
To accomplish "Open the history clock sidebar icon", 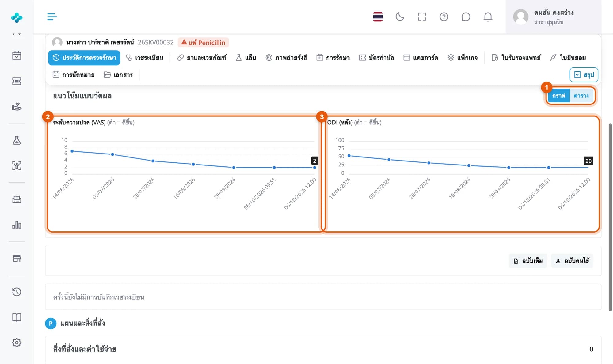I will 17,292.
